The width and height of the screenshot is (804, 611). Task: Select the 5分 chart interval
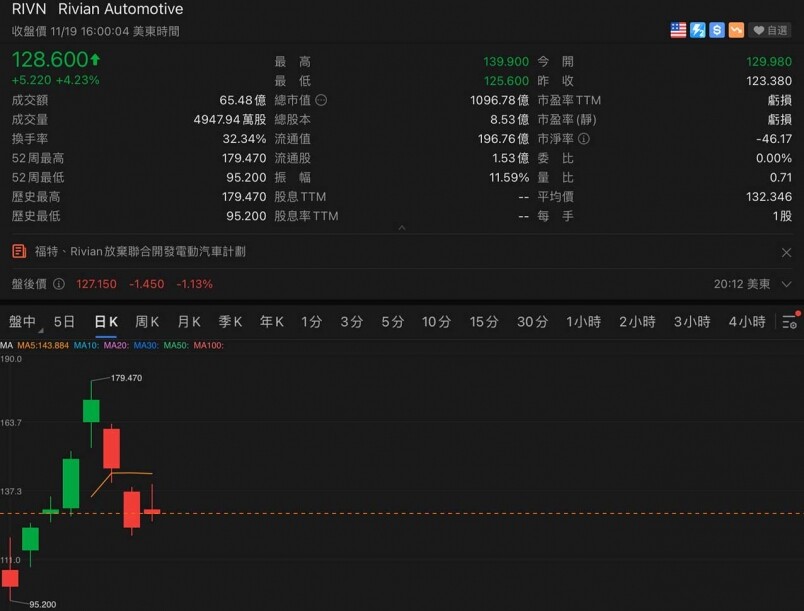coord(393,322)
